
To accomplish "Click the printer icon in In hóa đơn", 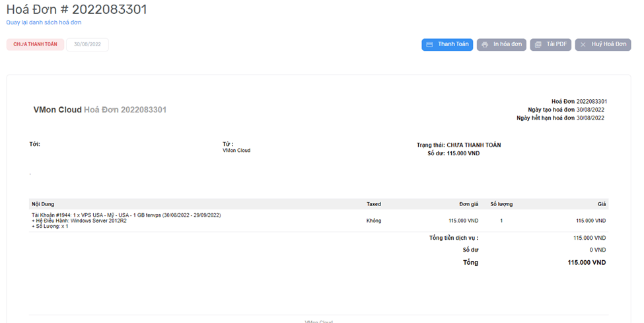I will [485, 45].
